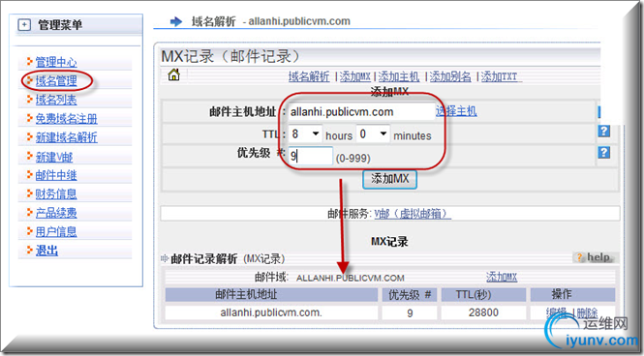The height and width of the screenshot is (356, 644).
Task: Click the 添加TXT link in top navigation
Action: (x=499, y=76)
